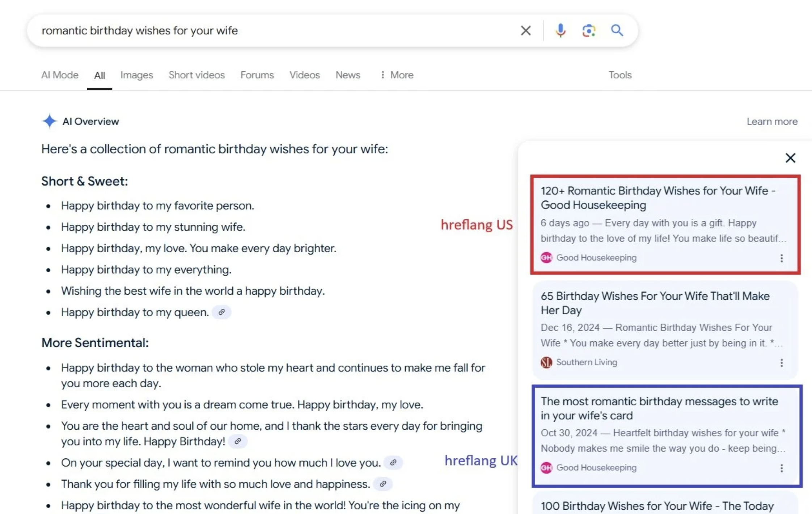
Task: Click Learn more about AI Overview
Action: (772, 122)
